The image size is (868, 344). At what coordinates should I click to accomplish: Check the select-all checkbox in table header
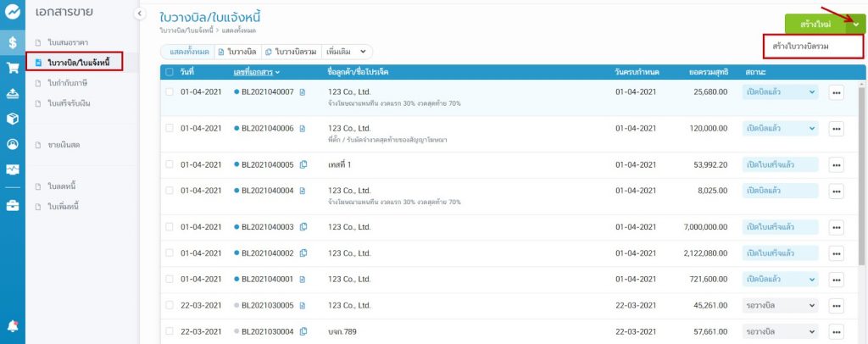click(x=170, y=72)
